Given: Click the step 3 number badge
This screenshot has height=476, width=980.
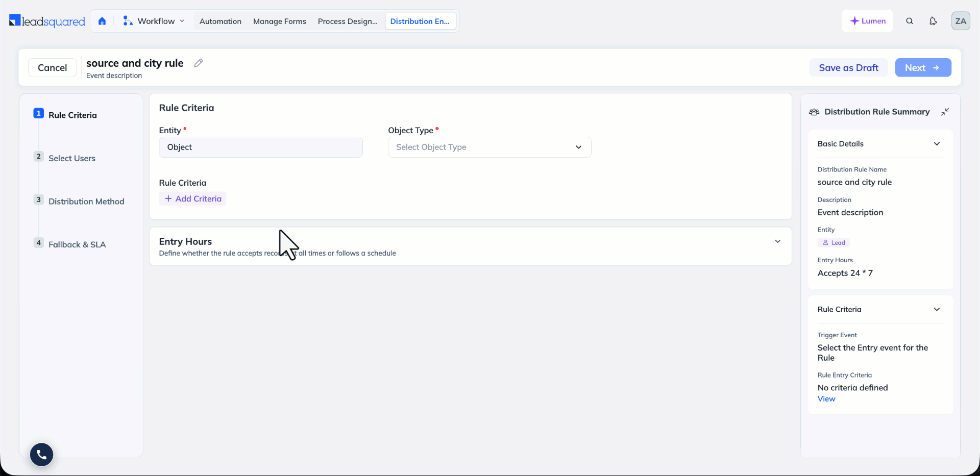Looking at the screenshot, I should coord(38,199).
